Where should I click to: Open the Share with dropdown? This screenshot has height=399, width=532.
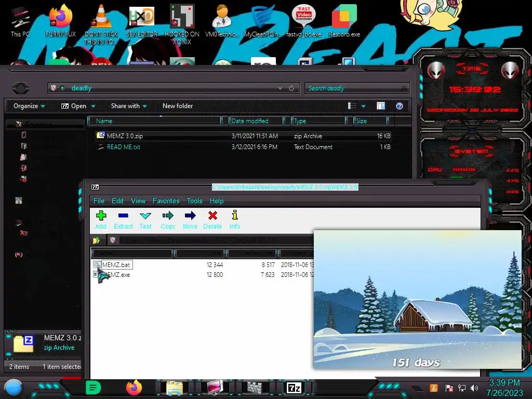(x=129, y=106)
